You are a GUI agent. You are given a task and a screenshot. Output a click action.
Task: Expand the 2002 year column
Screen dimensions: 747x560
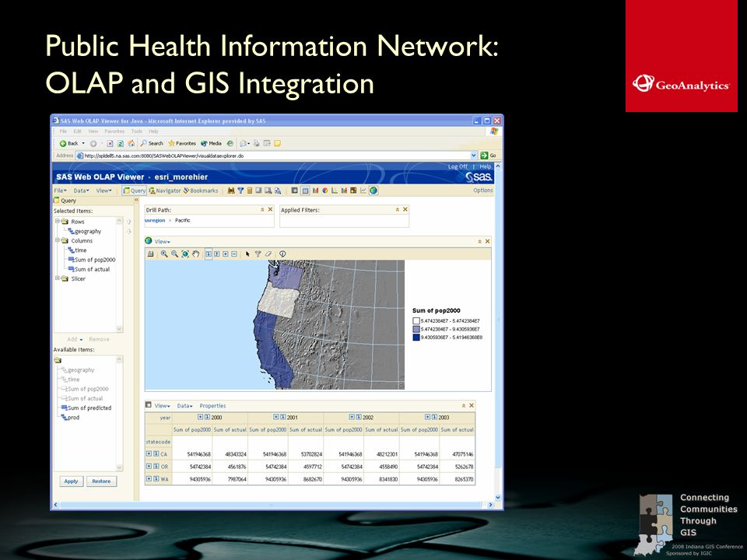tap(352, 417)
